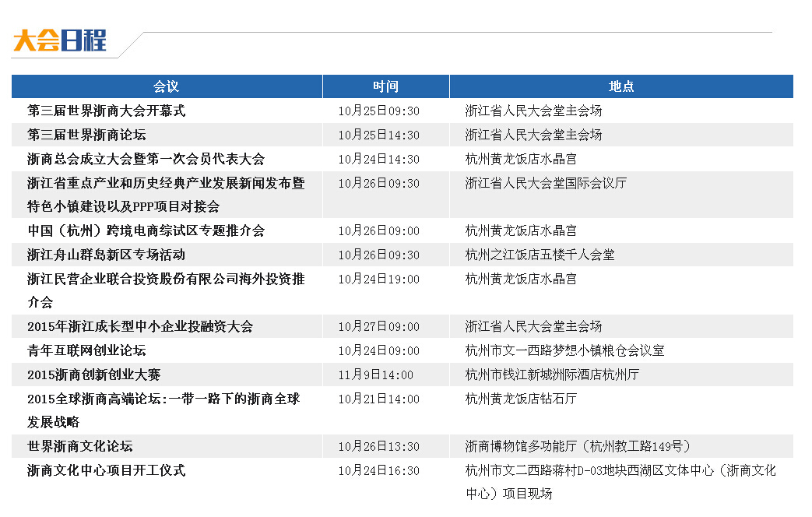Open 第三届世界浙商大会开幕式 entry

[107, 111]
